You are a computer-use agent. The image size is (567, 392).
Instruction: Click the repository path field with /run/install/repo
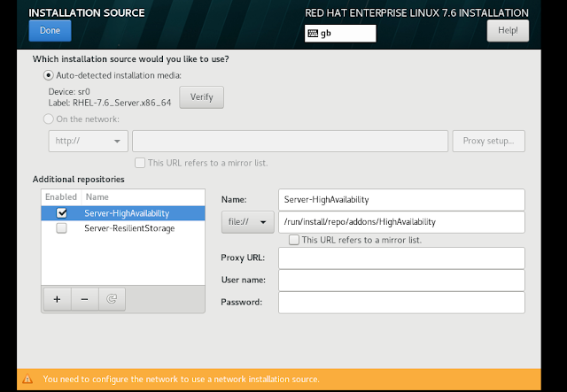(x=401, y=222)
